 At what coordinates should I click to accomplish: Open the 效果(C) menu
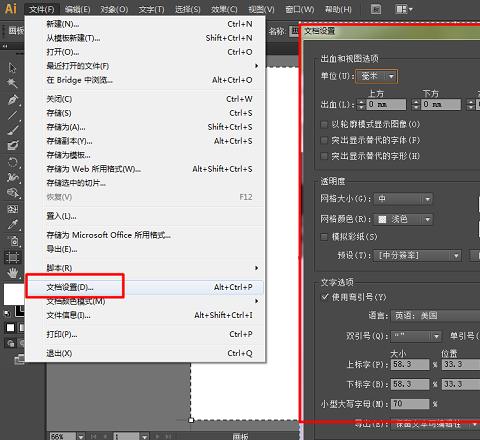pyautogui.click(x=224, y=9)
